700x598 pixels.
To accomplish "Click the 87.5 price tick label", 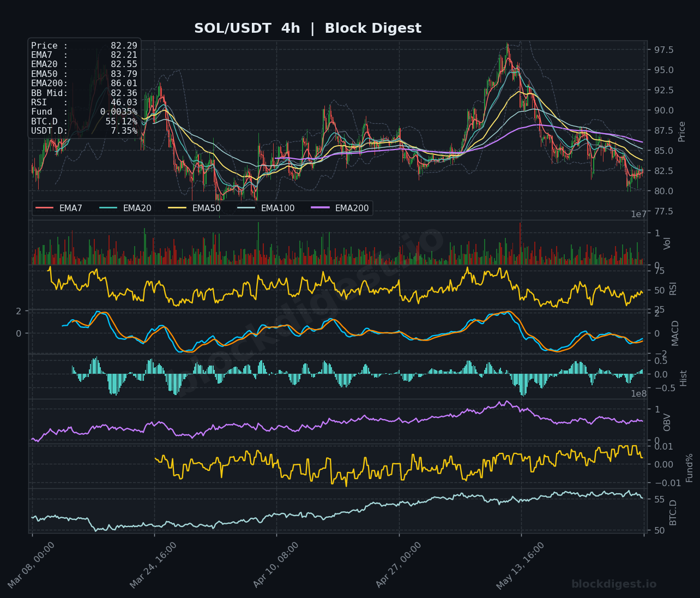I will pos(663,130).
